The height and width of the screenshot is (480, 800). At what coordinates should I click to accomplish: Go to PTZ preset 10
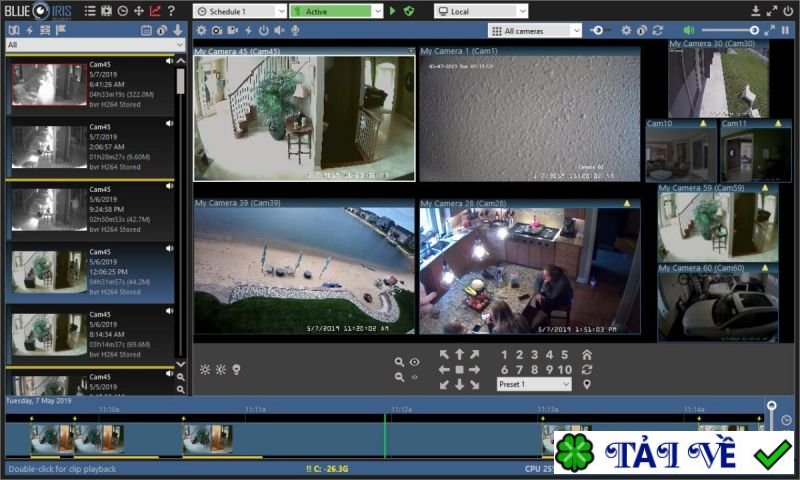564,369
